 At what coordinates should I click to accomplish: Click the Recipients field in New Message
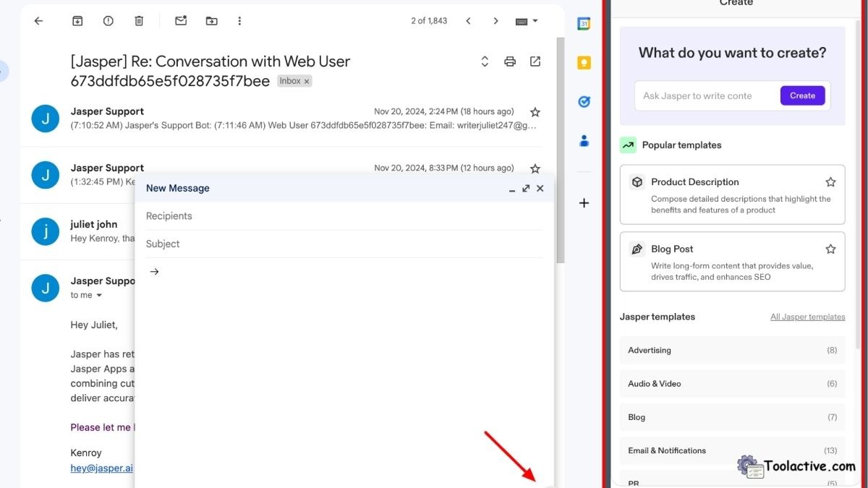[344, 216]
